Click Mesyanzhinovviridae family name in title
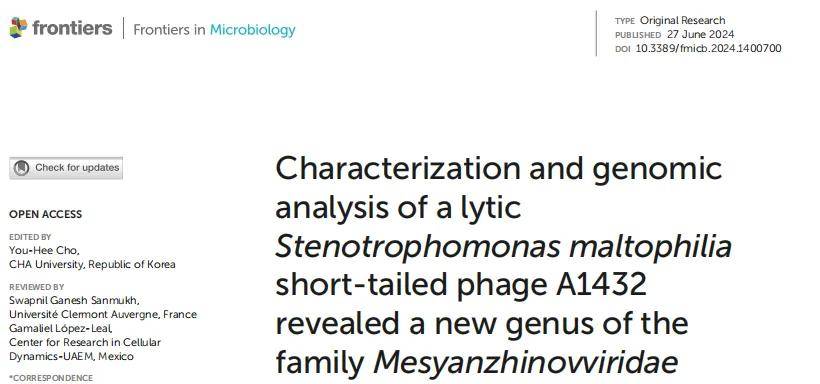Viewport: 820px width, 384px height. [526, 363]
